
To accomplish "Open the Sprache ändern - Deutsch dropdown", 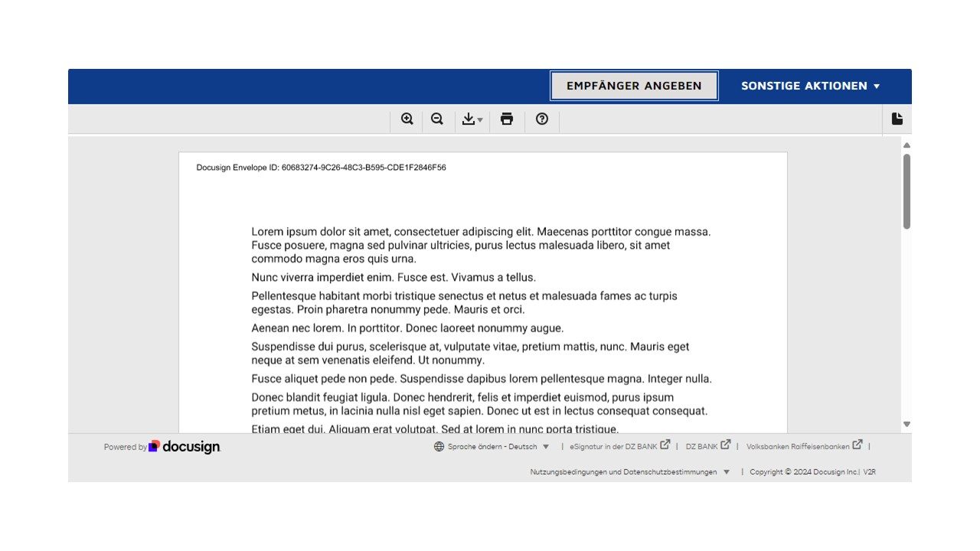I will (x=492, y=447).
